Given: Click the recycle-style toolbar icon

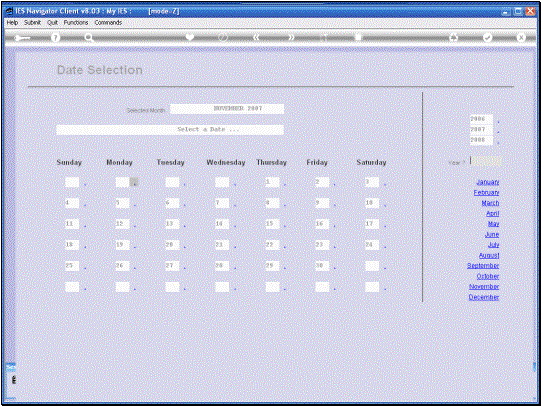Looking at the screenshot, I should (x=453, y=38).
